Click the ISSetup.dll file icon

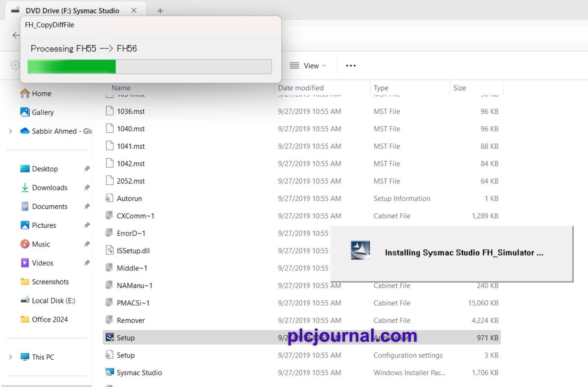pyautogui.click(x=109, y=251)
